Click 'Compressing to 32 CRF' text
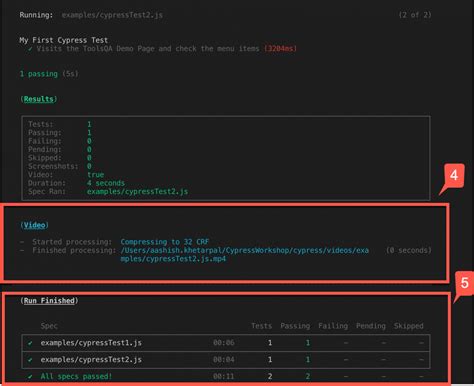 (x=165, y=242)
